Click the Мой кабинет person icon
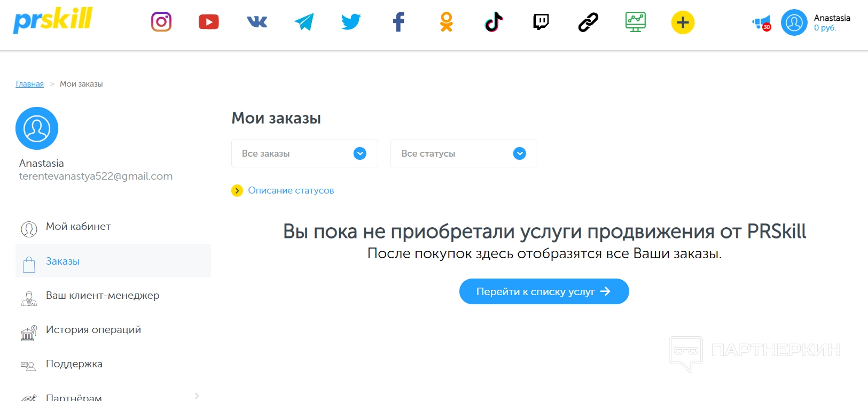This screenshot has width=868, height=401. [29, 229]
